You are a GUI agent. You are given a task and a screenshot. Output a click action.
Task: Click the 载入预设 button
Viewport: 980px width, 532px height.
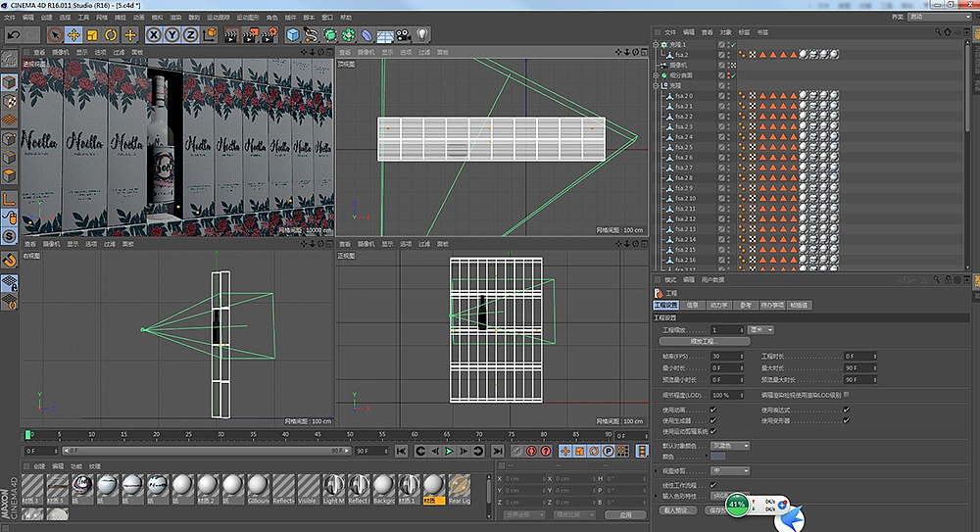[678, 510]
